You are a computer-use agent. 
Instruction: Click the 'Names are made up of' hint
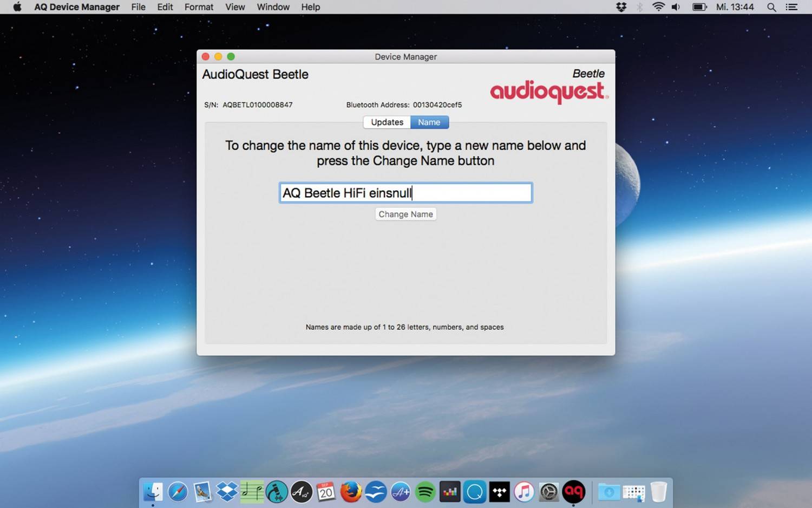[x=404, y=327]
